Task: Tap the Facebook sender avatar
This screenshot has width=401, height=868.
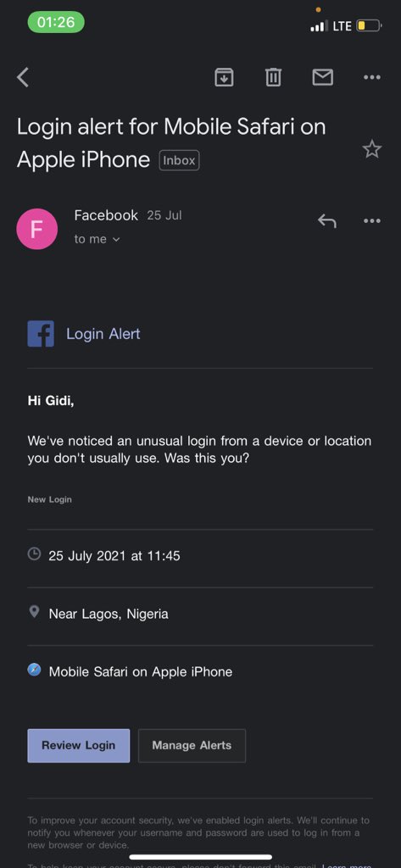Action: pyautogui.click(x=37, y=229)
